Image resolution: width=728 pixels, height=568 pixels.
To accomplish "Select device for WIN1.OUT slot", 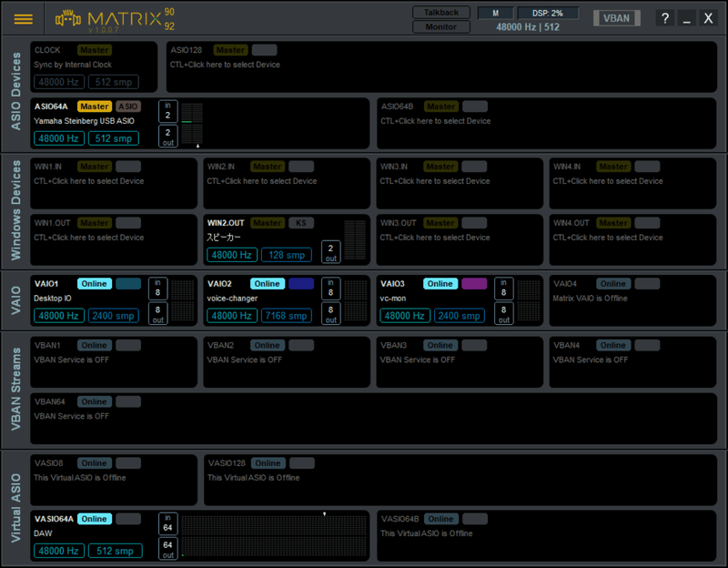I will pos(88,238).
